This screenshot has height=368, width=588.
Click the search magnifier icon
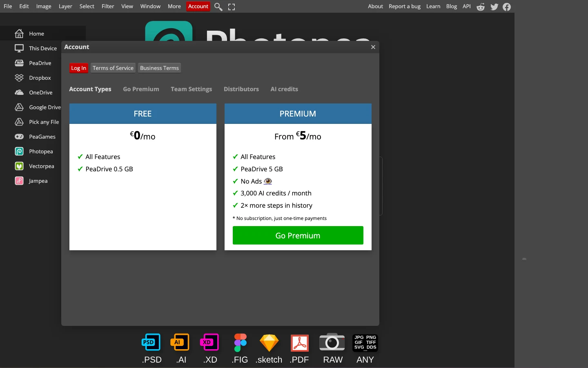pos(218,7)
